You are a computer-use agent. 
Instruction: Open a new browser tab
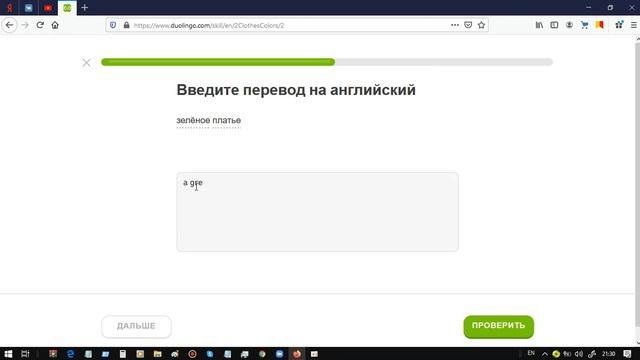pos(84,8)
